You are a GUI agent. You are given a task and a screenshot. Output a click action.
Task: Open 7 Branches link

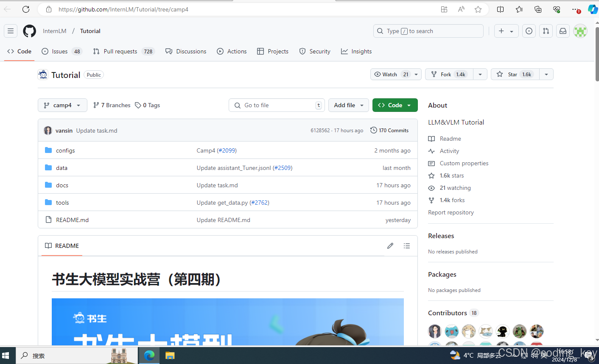tap(112, 105)
